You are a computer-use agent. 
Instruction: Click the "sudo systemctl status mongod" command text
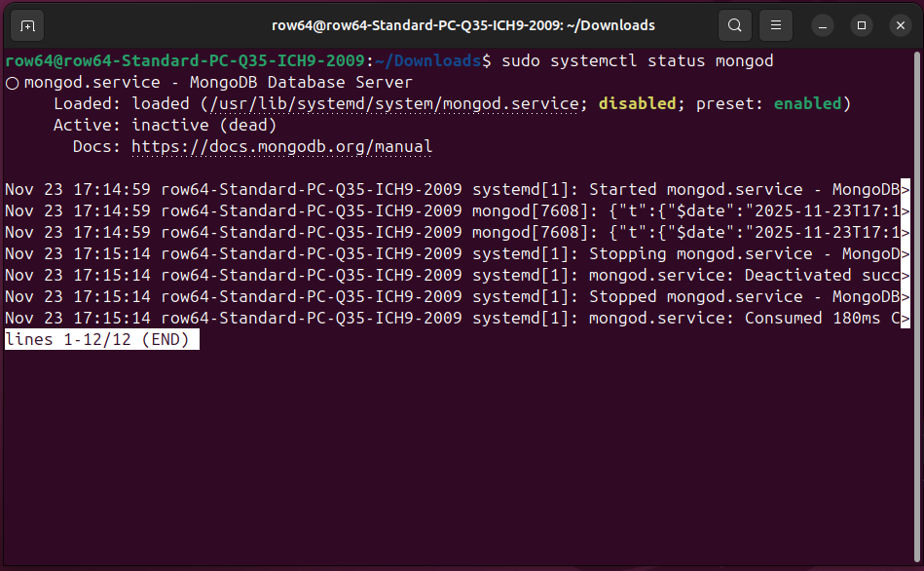[637, 61]
